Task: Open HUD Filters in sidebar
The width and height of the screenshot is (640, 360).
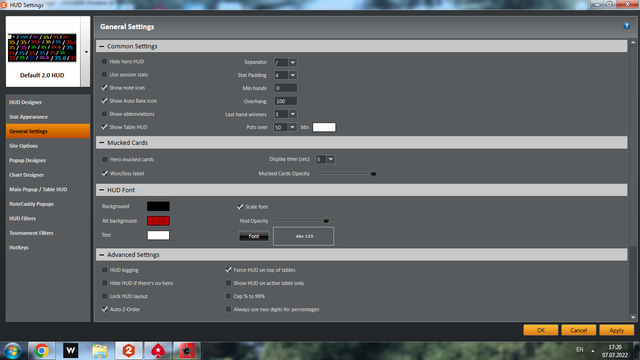Action: point(48,218)
